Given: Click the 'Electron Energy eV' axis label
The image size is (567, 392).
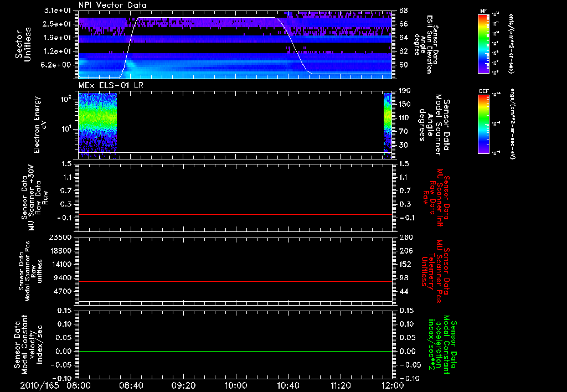Looking at the screenshot, I should (x=40, y=125).
